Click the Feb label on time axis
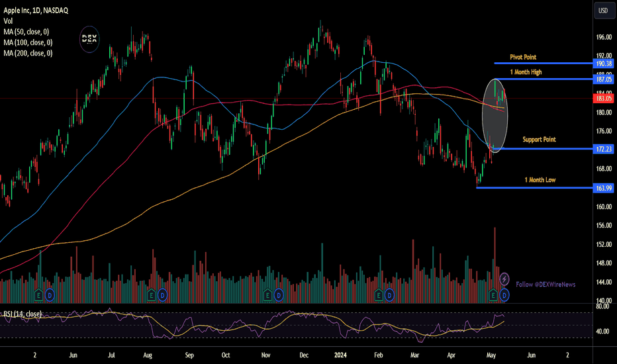617x364 pixels. 378,355
